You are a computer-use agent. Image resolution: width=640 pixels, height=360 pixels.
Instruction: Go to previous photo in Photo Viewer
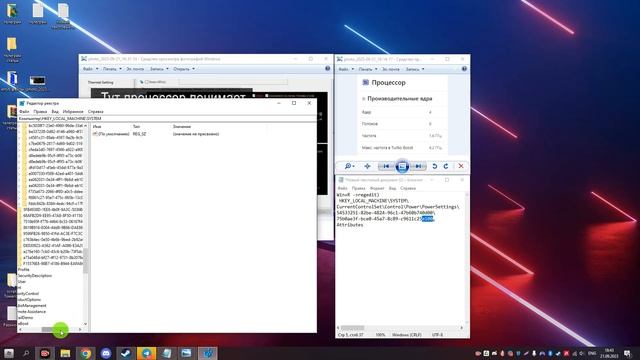[386, 166]
